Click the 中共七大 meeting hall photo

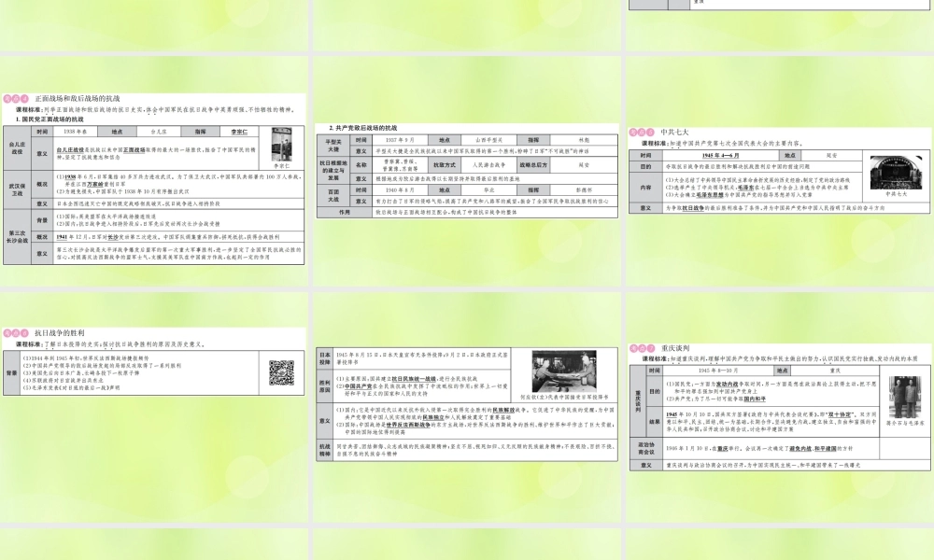pos(896,173)
